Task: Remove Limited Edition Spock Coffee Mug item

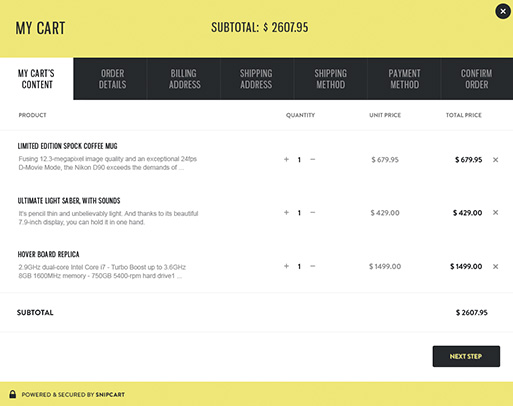Action: click(x=495, y=160)
